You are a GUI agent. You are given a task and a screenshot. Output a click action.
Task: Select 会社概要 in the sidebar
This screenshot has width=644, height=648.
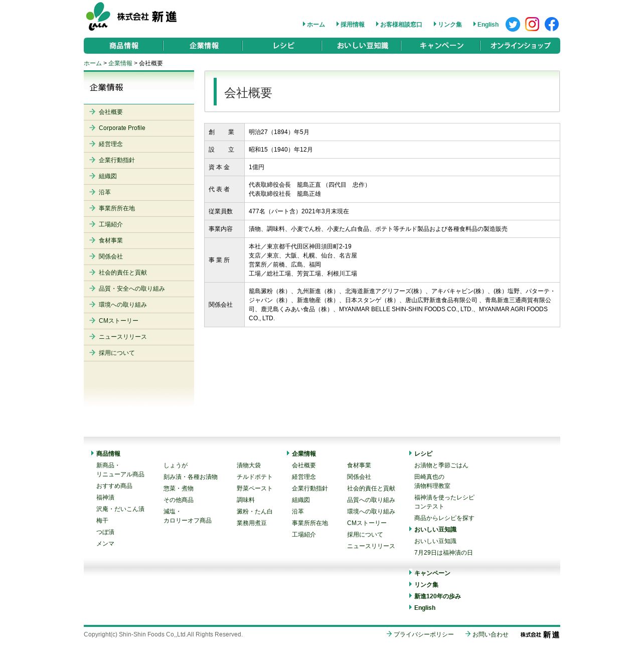tap(139, 112)
